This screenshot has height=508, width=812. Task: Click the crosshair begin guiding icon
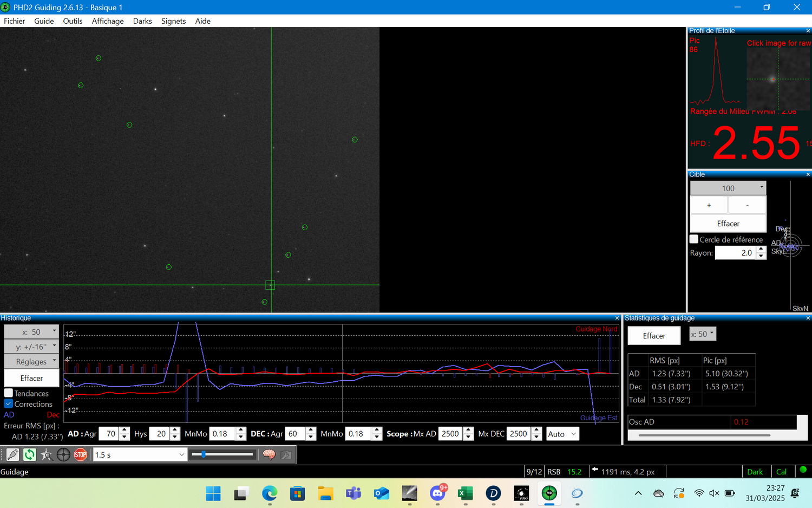pos(63,455)
